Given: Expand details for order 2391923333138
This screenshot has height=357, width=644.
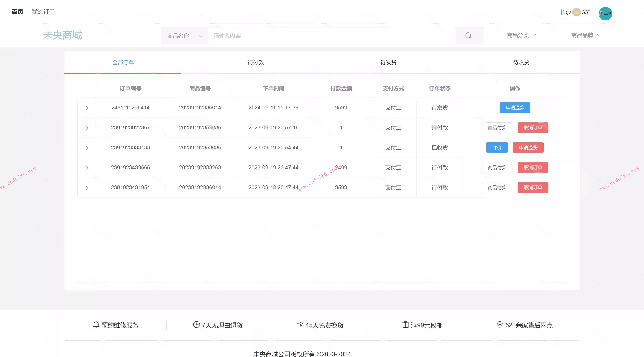Looking at the screenshot, I should (87, 148).
